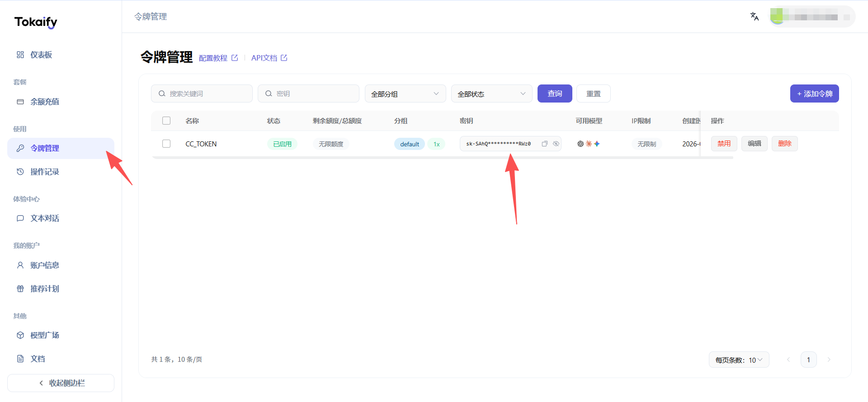868x402 pixels.
Task: Click the 无限制 IP restriction tag
Action: click(647, 144)
